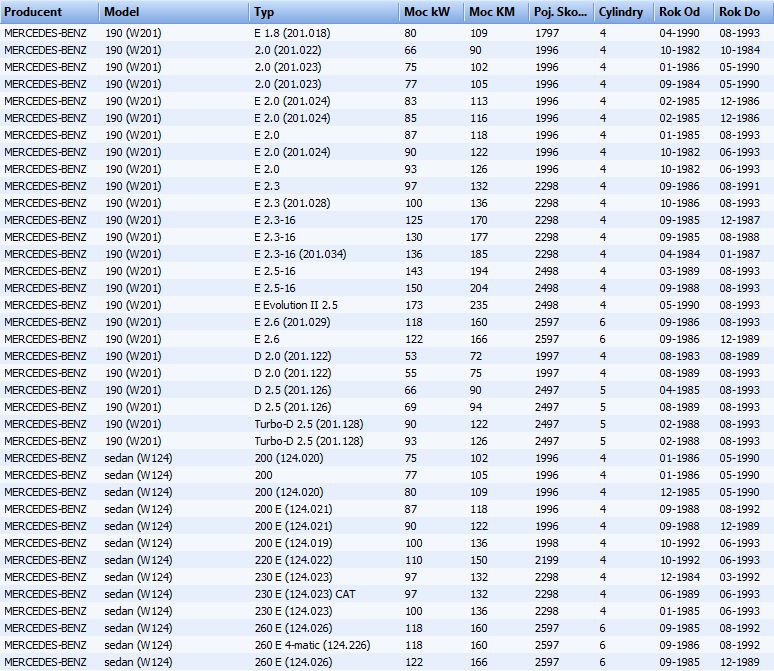Click the Rok Od date 12-1985

pos(679,492)
